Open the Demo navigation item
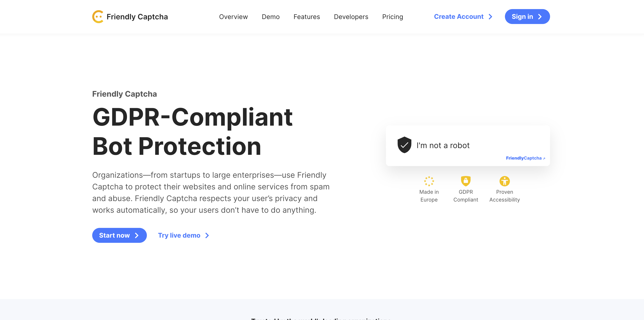644x320 pixels. pyautogui.click(x=271, y=16)
